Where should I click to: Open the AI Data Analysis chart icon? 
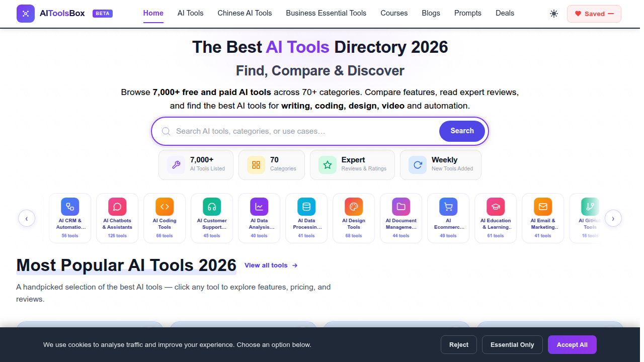point(259,207)
